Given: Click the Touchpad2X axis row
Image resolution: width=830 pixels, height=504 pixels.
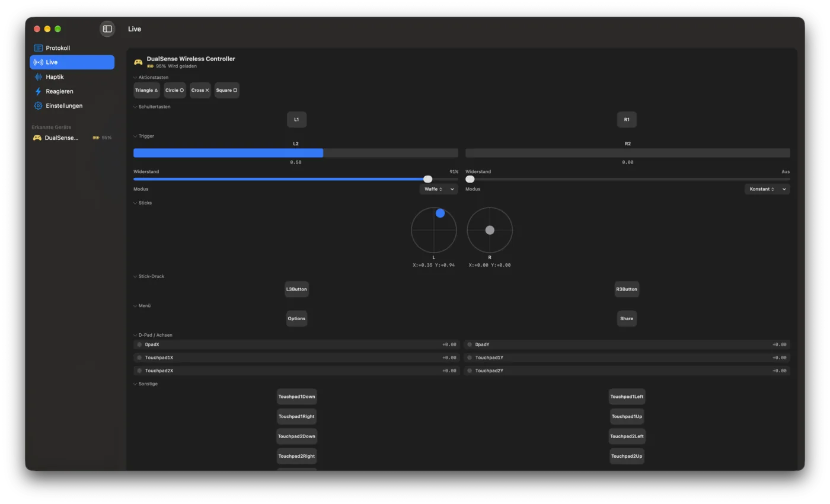Looking at the screenshot, I should tap(296, 371).
